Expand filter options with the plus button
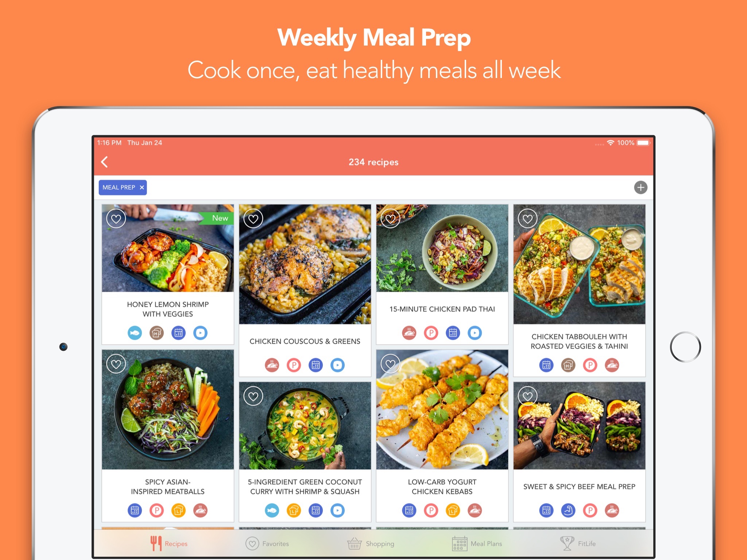The height and width of the screenshot is (560, 747). (x=640, y=187)
